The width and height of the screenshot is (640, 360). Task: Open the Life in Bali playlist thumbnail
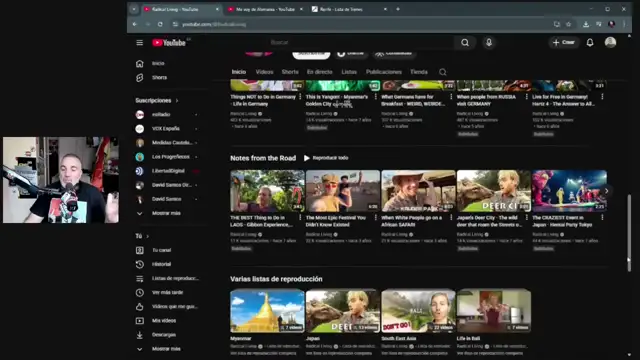pos(494,311)
